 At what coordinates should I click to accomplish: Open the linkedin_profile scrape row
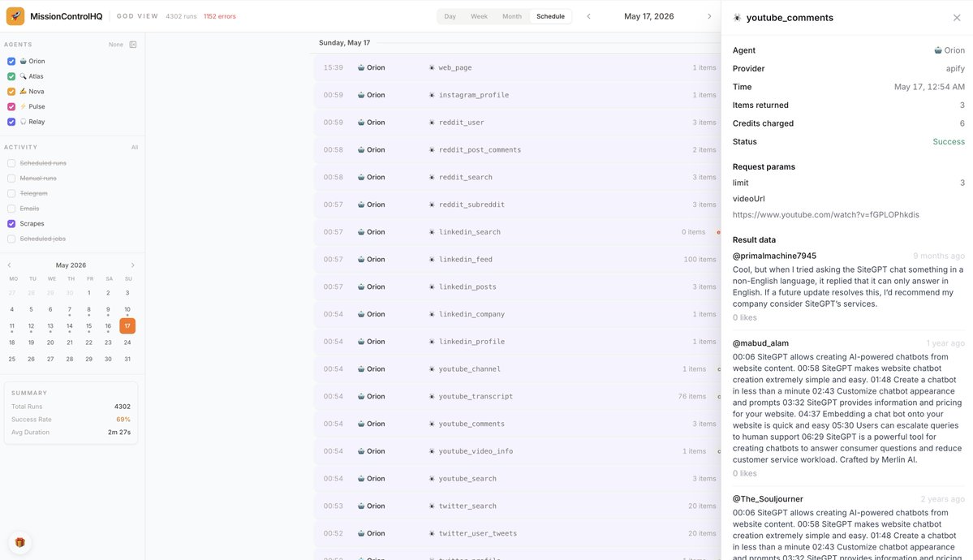coord(518,342)
